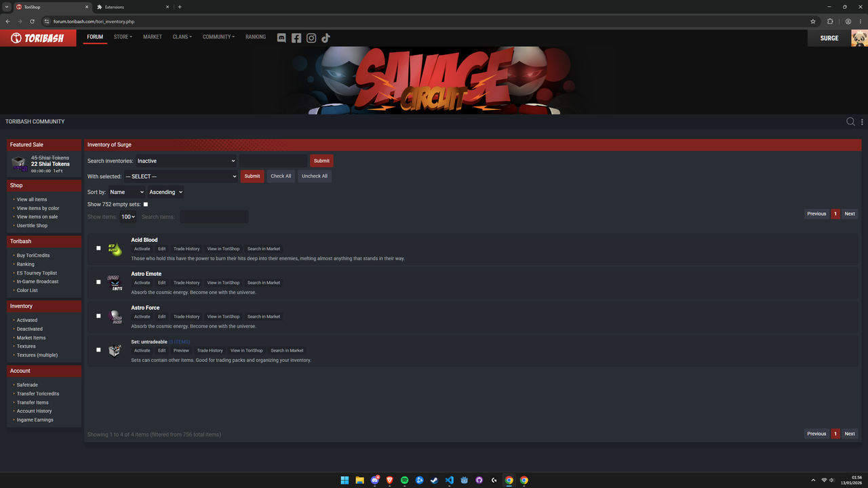
Task: Select the ToriShop browser tab
Action: [52, 7]
